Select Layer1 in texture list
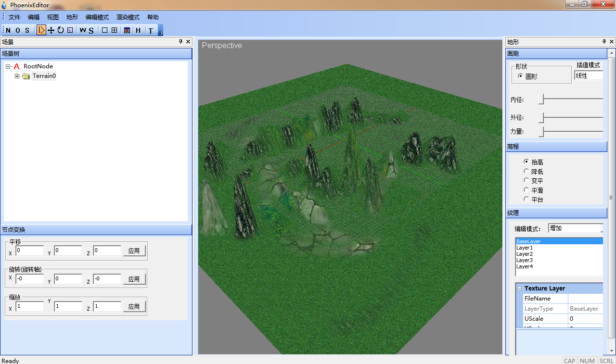The image size is (616, 364). (559, 248)
